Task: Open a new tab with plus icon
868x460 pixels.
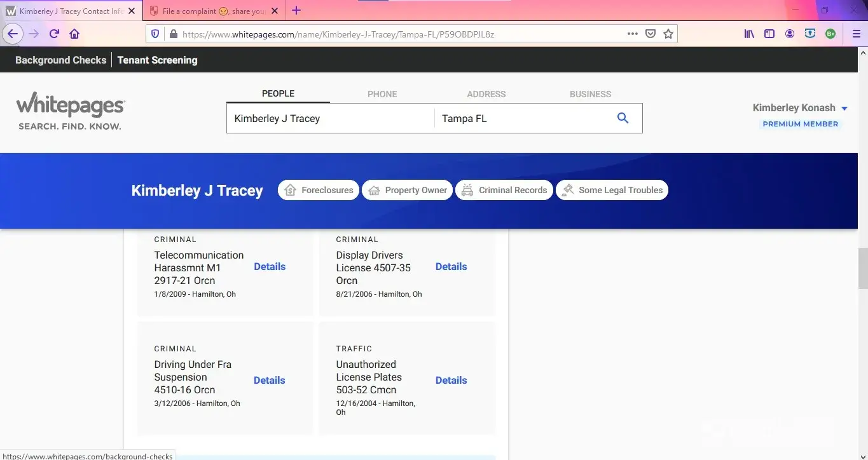Action: pos(296,11)
